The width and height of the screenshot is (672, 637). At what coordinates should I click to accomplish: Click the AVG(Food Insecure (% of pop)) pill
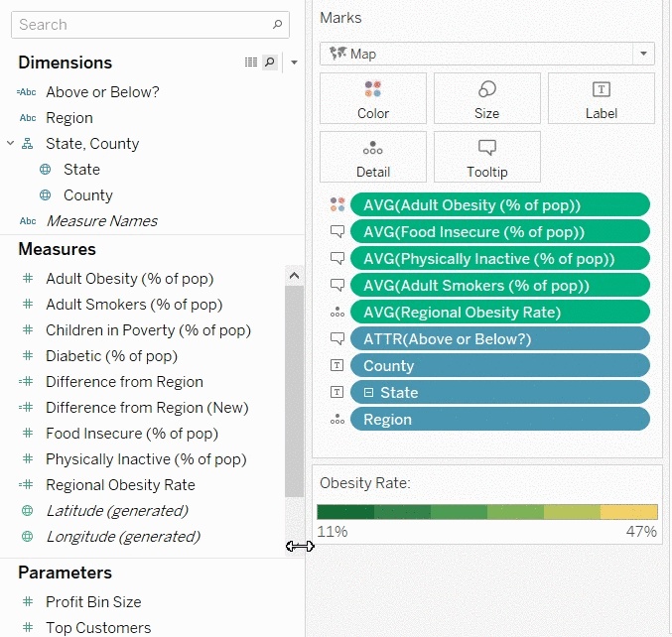point(500,232)
